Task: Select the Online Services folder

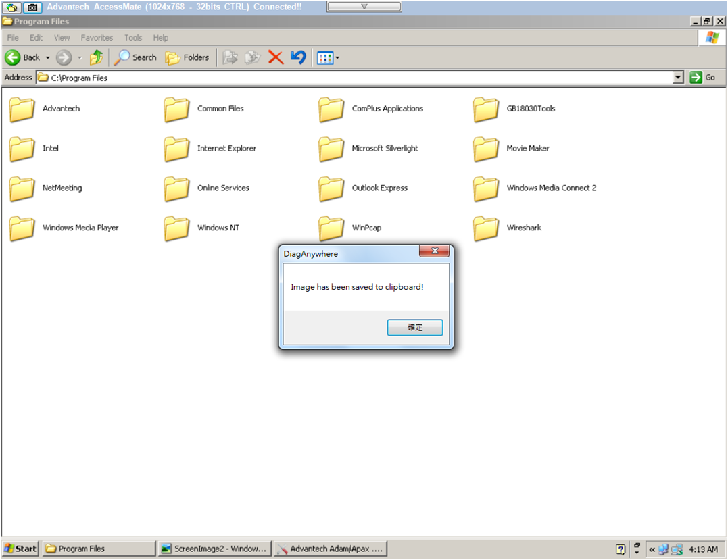Action: [x=207, y=189]
